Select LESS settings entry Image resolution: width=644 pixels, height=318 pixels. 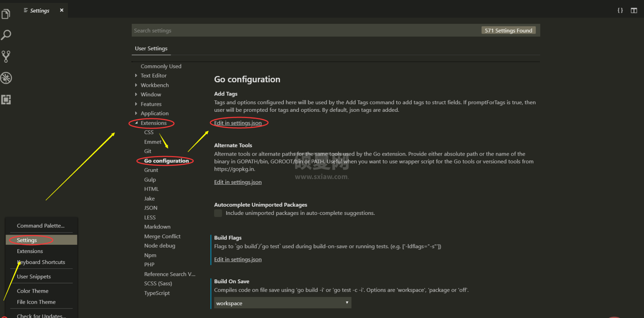[x=149, y=217]
